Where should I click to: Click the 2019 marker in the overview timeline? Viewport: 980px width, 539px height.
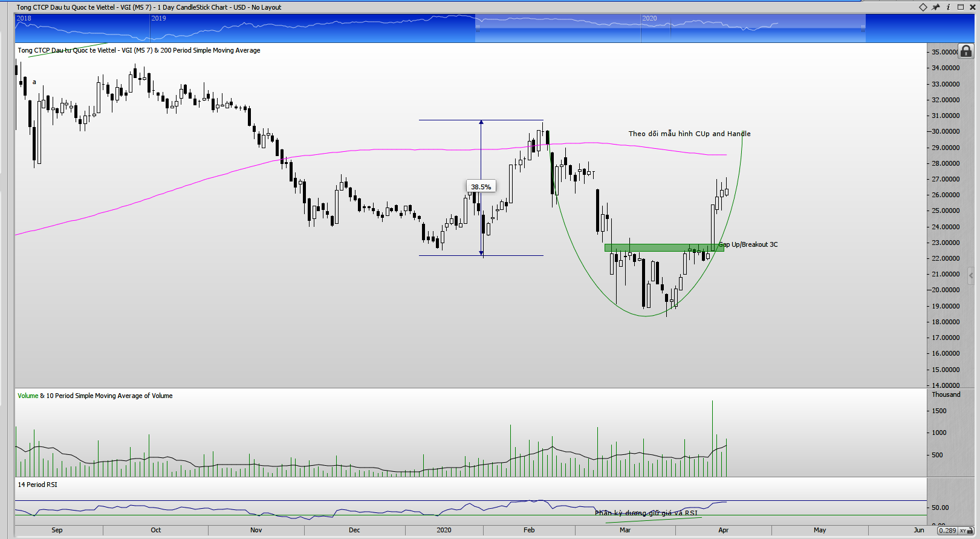(x=158, y=18)
